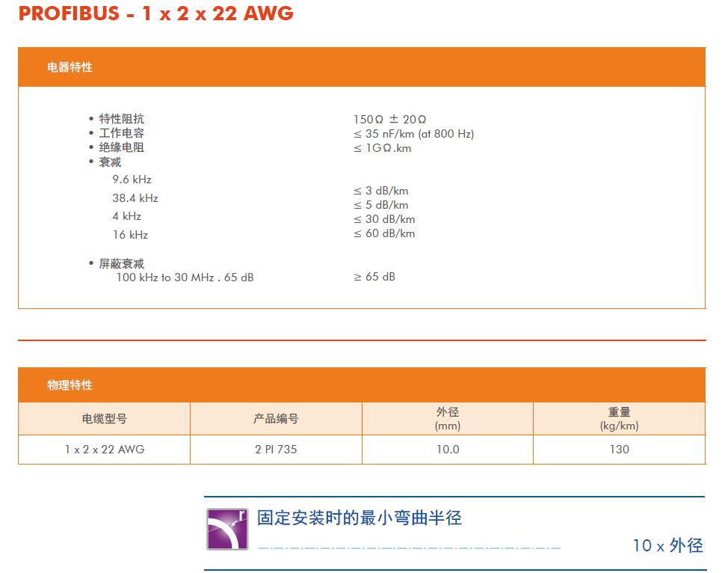Click the 外径 (mm) column header
Viewport: 728px width, 573px height.
pos(448,419)
